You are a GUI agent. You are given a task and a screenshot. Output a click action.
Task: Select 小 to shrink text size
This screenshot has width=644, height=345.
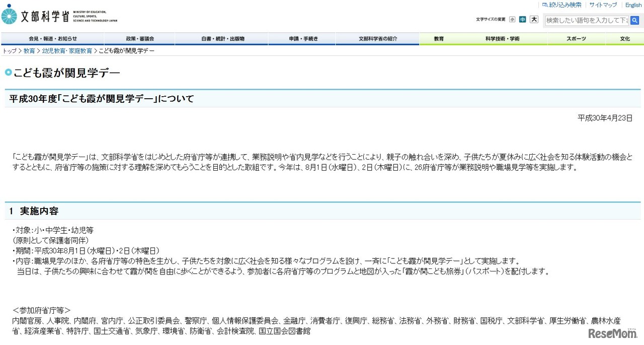click(x=512, y=19)
